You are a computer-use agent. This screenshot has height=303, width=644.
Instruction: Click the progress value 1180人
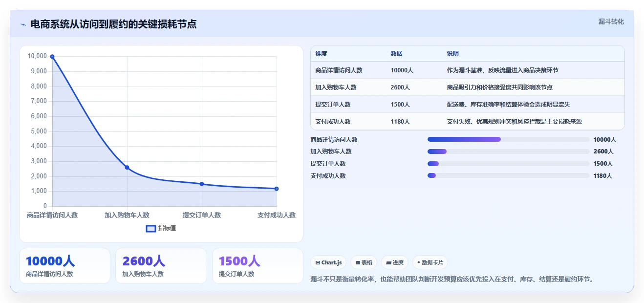(602, 176)
